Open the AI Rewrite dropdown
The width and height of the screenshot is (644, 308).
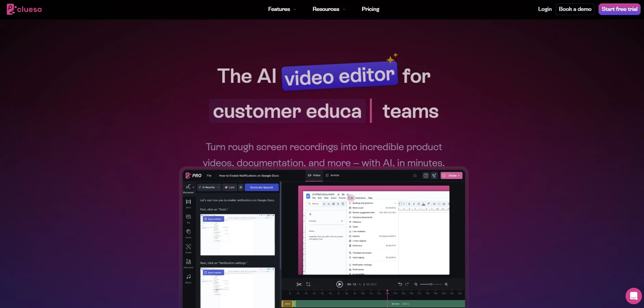(209, 187)
